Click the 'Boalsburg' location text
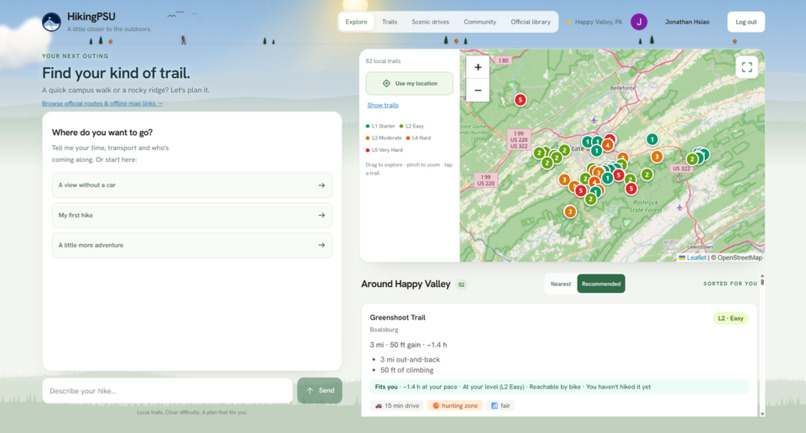Image resolution: width=806 pixels, height=433 pixels. [x=384, y=330]
